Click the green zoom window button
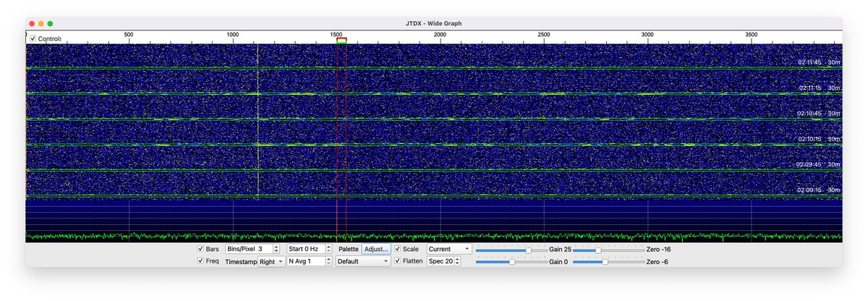This screenshot has width=868, height=301. coord(51,23)
